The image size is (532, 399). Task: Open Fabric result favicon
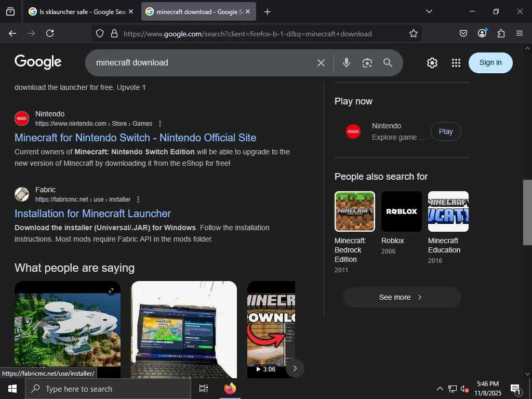click(x=22, y=194)
